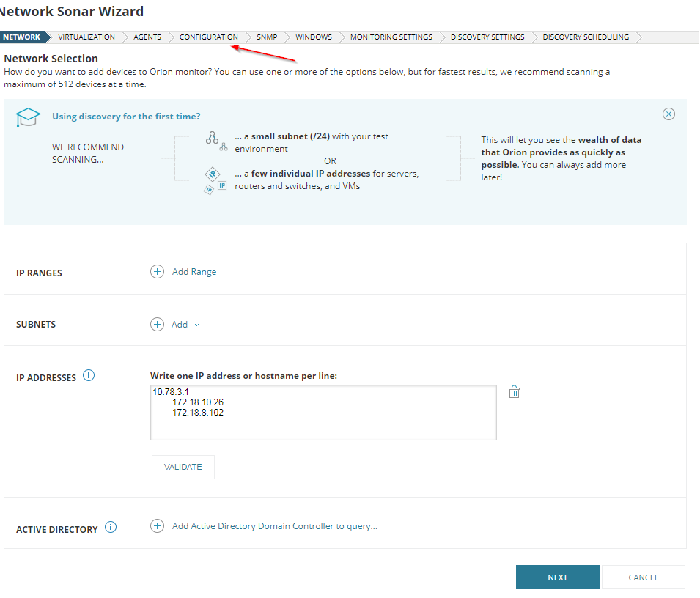This screenshot has width=700, height=598.
Task: Click the IP RANGES label
Action: (39, 273)
